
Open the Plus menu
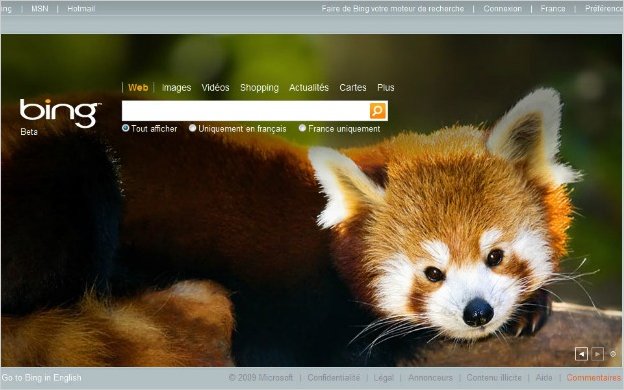pos(386,88)
